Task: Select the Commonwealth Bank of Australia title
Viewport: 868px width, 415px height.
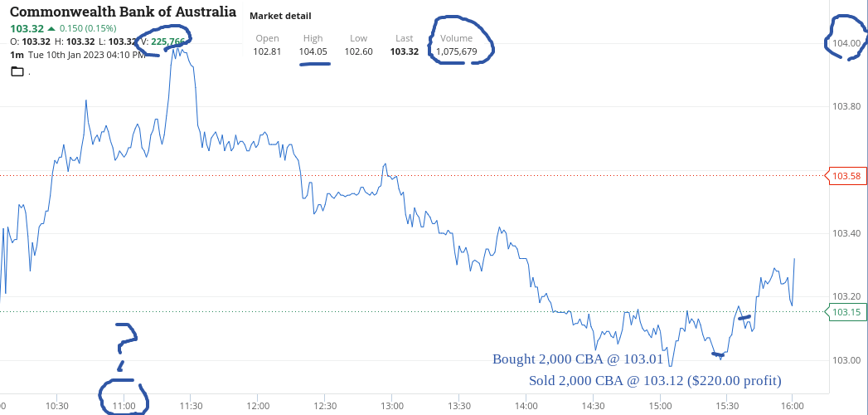Action: point(123,12)
